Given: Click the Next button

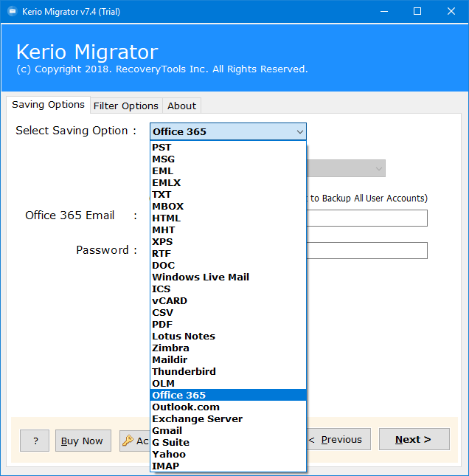Looking at the screenshot, I should (414, 439).
